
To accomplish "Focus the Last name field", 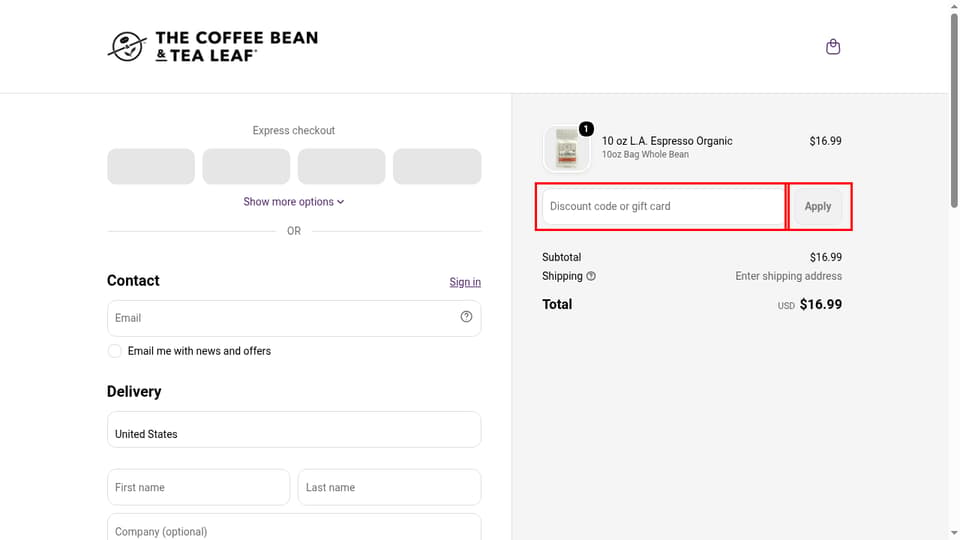I will [x=389, y=487].
